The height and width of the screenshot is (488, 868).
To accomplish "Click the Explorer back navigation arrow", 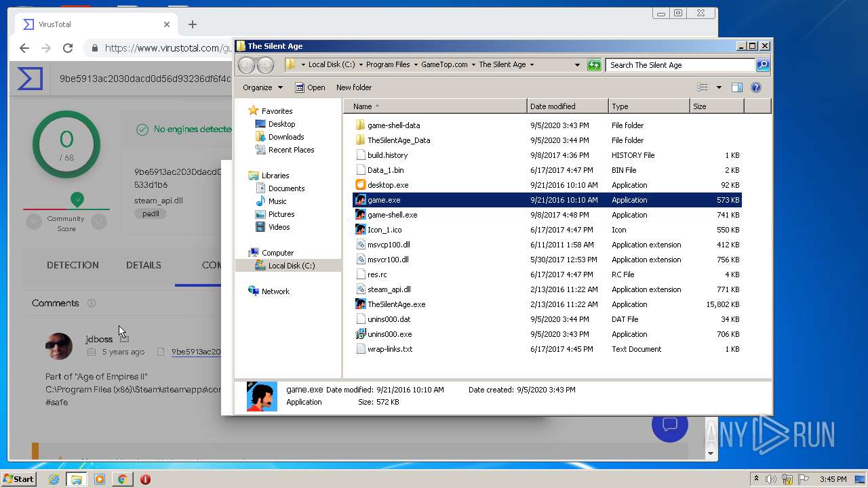I will 247,65.
